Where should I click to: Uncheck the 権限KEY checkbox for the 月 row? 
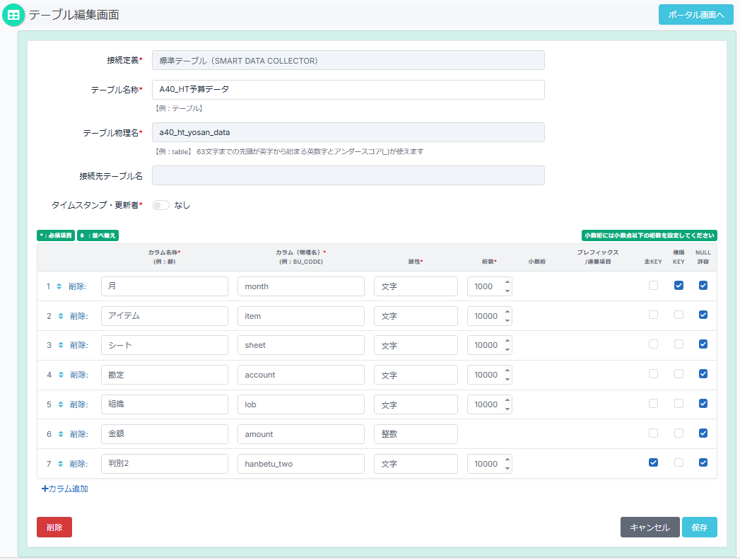click(679, 286)
